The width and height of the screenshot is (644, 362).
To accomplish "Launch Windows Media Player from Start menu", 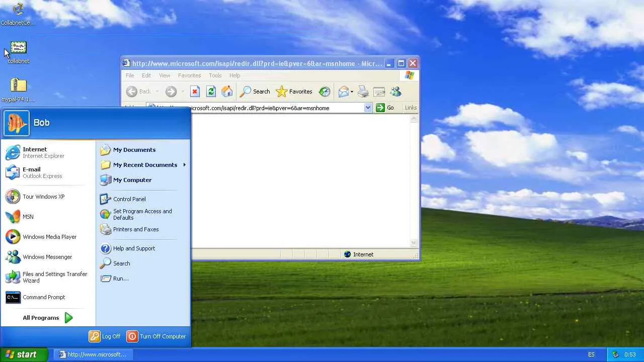I will [48, 237].
